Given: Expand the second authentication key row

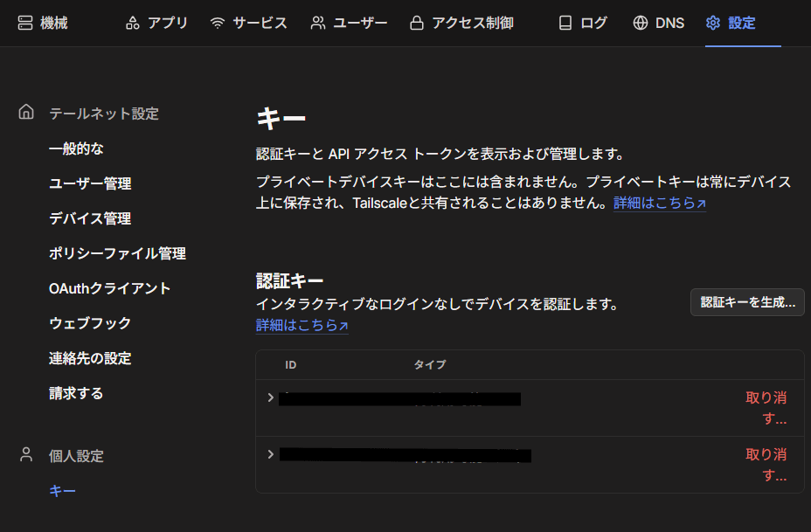Looking at the screenshot, I should coord(270,454).
